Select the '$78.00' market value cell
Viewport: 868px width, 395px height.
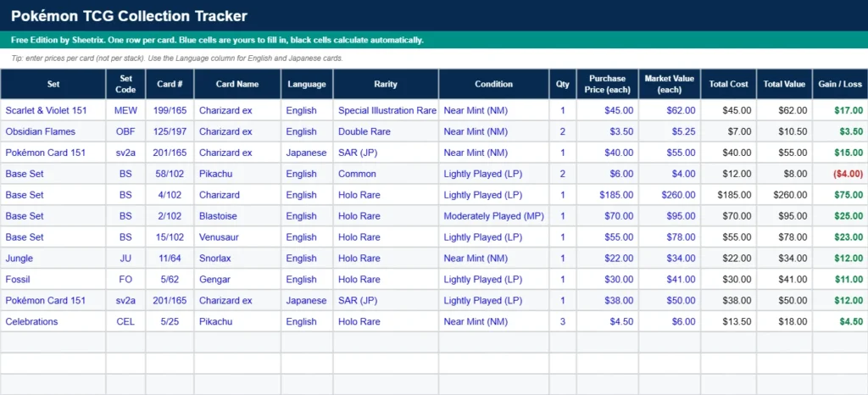(x=670, y=237)
